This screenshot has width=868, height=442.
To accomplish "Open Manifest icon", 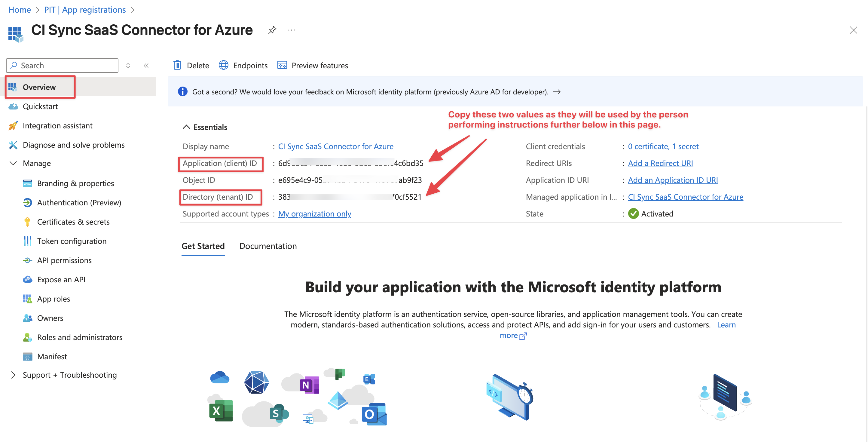I will tap(28, 356).
